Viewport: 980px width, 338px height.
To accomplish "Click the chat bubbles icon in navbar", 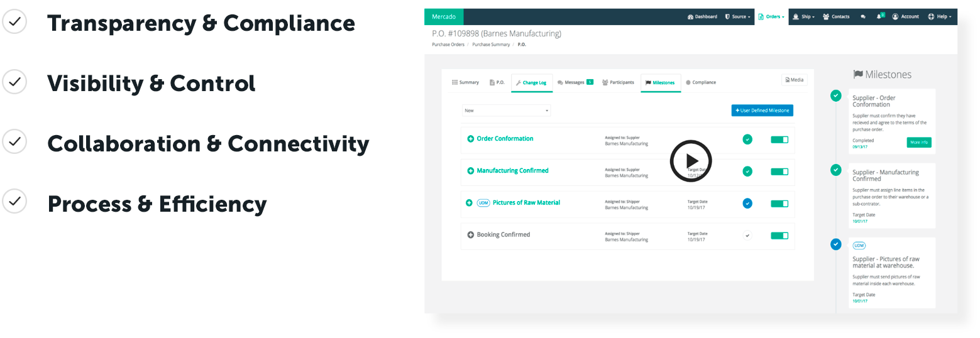I will [x=863, y=17].
